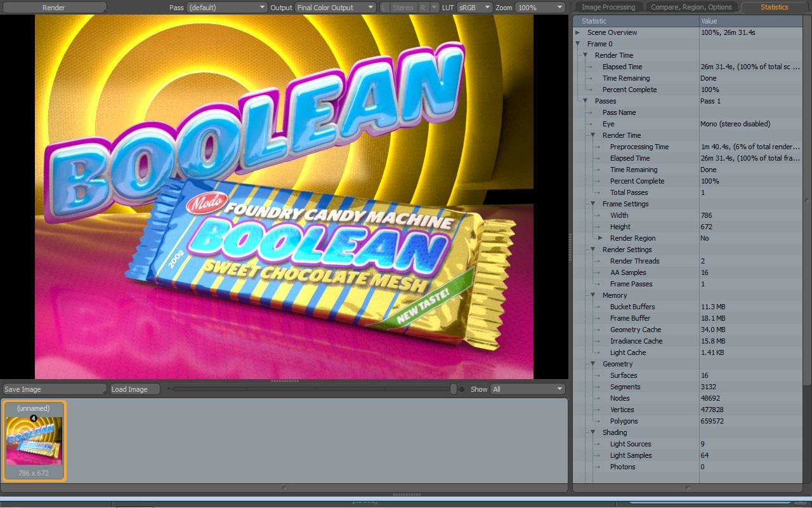Select the Pass Name row
Viewport: 812px width, 508px height.
(x=688, y=112)
